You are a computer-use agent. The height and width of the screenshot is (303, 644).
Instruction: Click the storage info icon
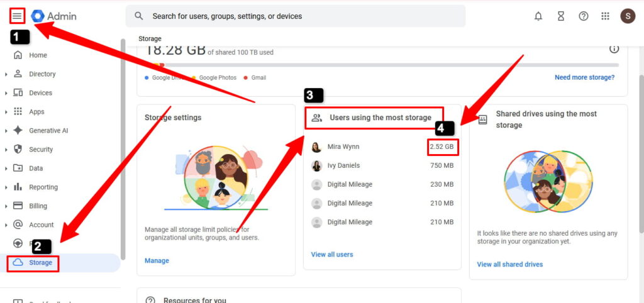point(614,49)
